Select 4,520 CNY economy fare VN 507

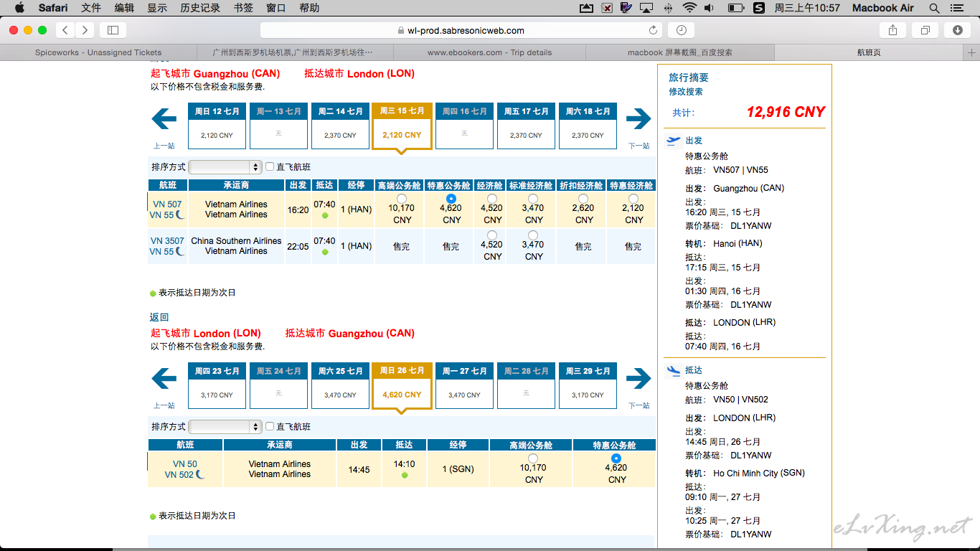[x=491, y=199]
